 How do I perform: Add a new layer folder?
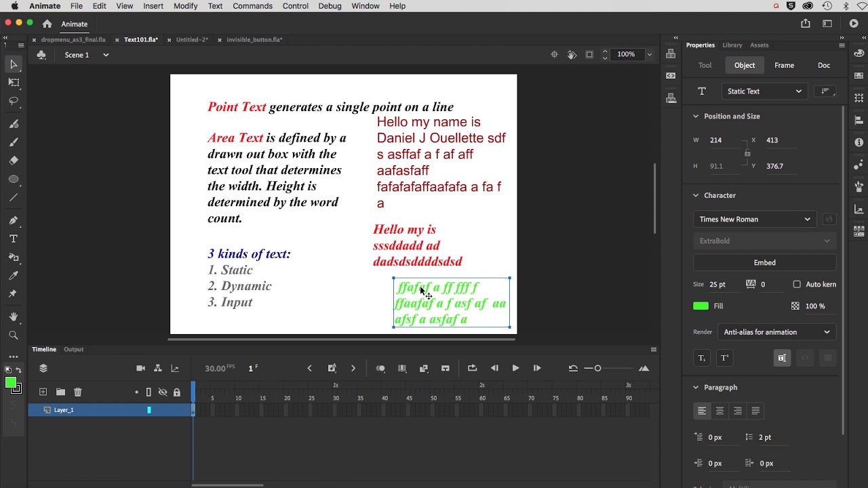(x=60, y=392)
